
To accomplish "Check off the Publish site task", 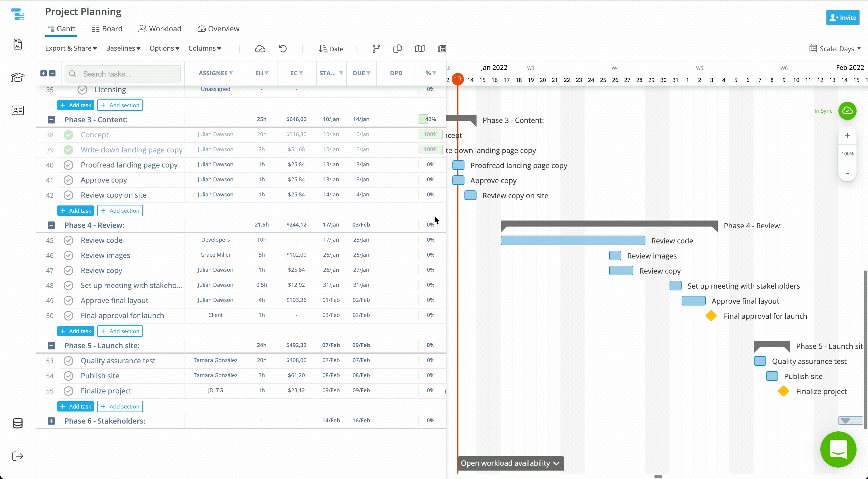I will pyautogui.click(x=68, y=376).
